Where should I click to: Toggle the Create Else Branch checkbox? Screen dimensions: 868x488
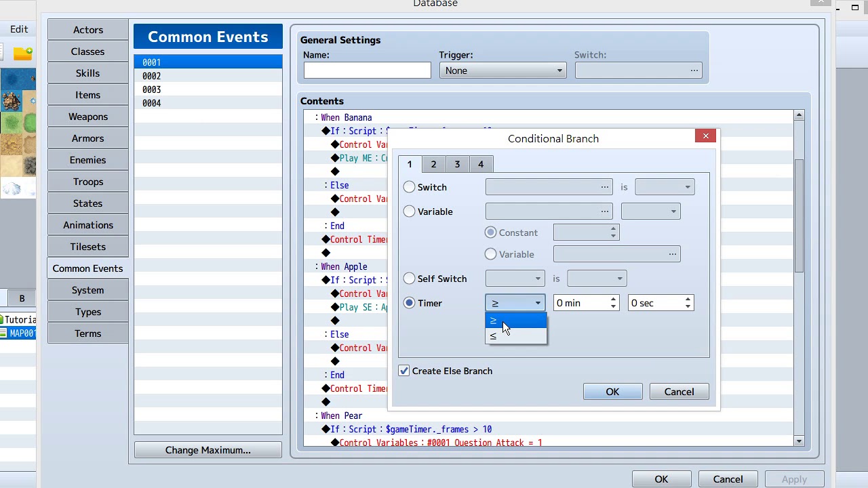pos(404,371)
